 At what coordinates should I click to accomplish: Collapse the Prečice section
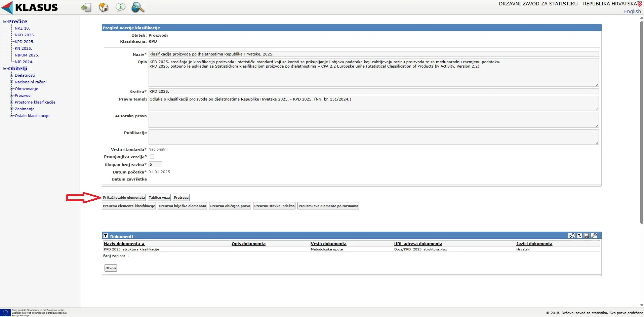click(x=5, y=22)
